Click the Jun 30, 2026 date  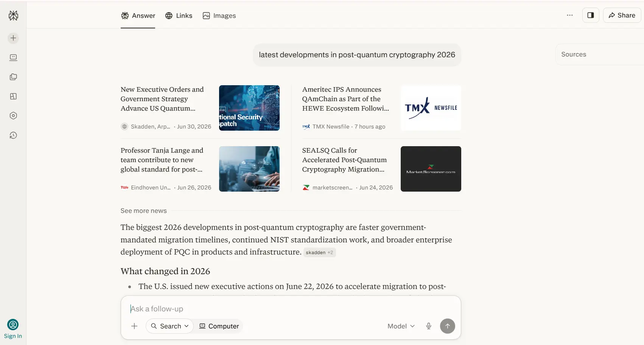(x=194, y=126)
